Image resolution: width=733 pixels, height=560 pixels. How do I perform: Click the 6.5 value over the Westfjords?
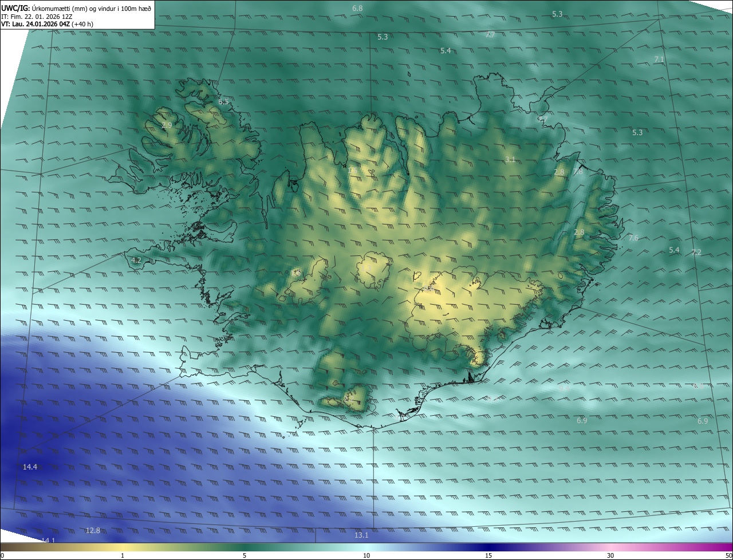coord(223,101)
